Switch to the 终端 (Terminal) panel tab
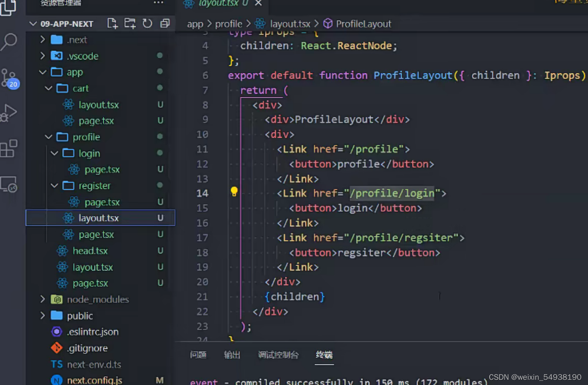The image size is (588, 385). [324, 355]
